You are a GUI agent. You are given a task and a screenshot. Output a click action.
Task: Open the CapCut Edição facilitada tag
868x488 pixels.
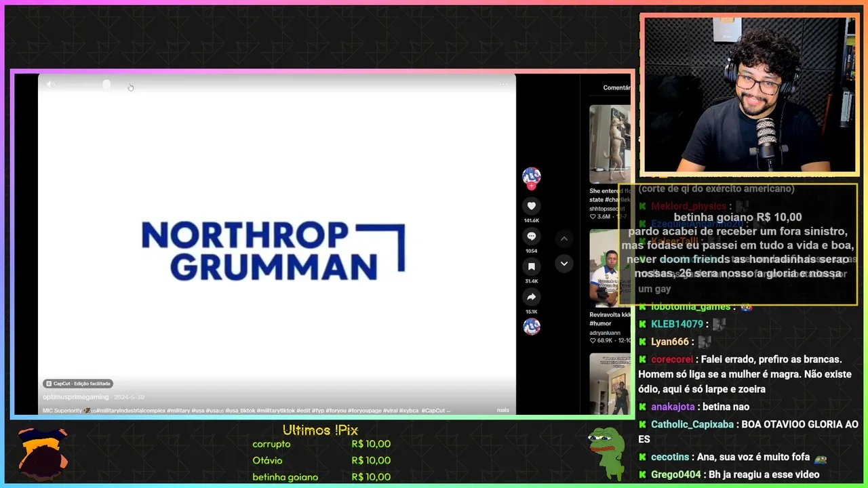[78, 384]
